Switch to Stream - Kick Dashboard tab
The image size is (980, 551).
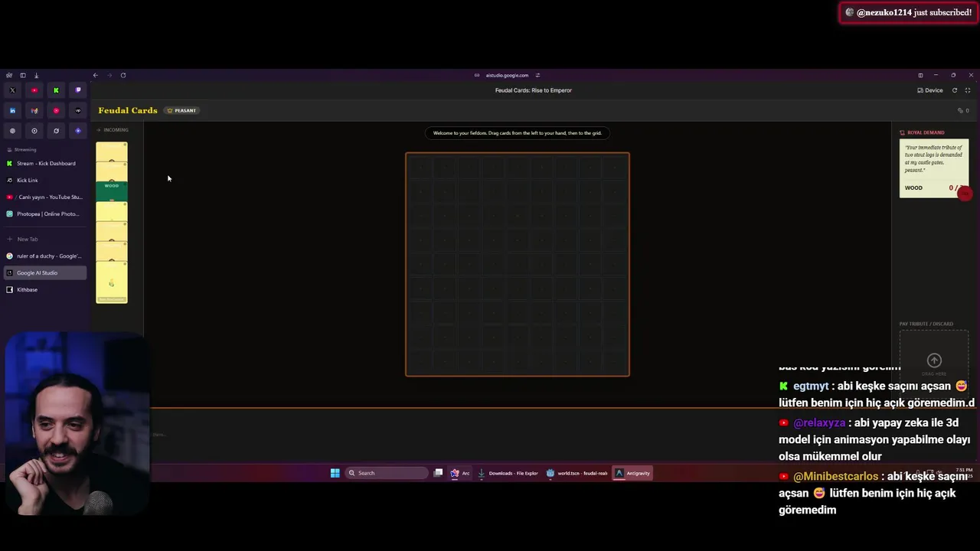tap(46, 163)
